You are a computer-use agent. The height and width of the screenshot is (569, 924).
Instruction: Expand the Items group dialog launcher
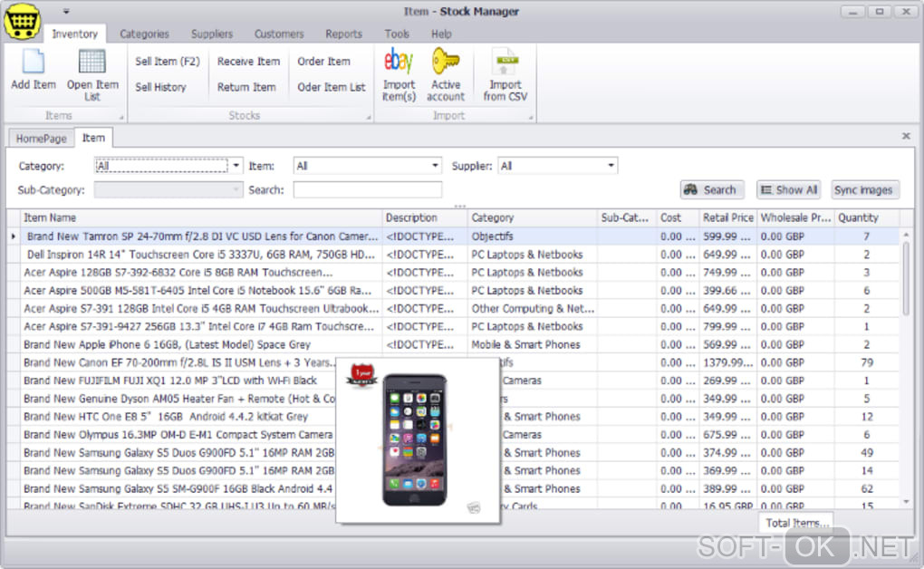coord(121,118)
